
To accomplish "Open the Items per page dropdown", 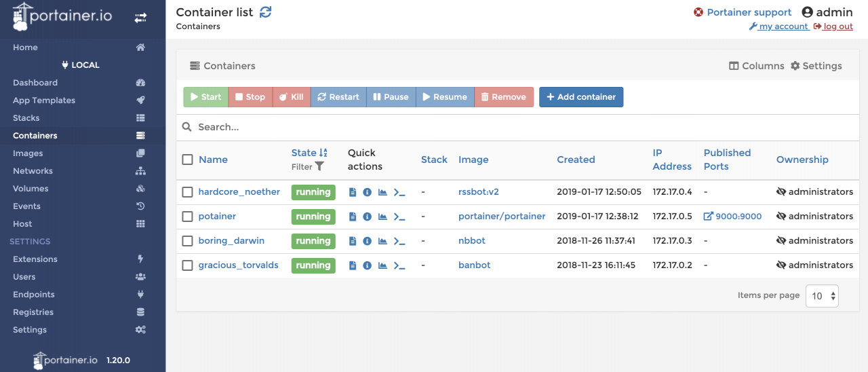I will tap(823, 296).
